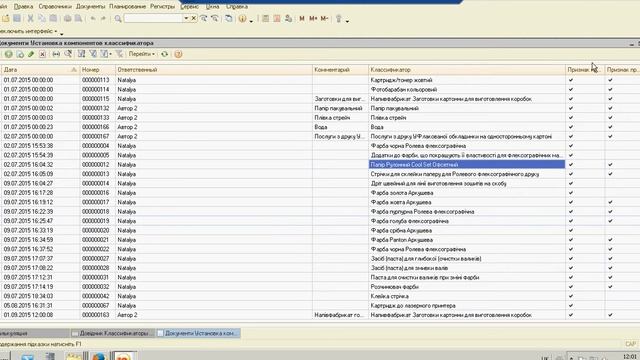640x360 pixels.
Task: Select the 'Папір пакувальний' classifier cell
Action: [x=467, y=108]
